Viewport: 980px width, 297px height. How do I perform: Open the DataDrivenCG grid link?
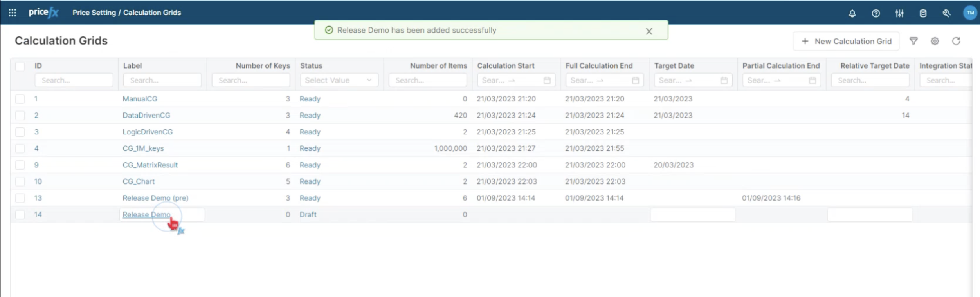tap(146, 115)
